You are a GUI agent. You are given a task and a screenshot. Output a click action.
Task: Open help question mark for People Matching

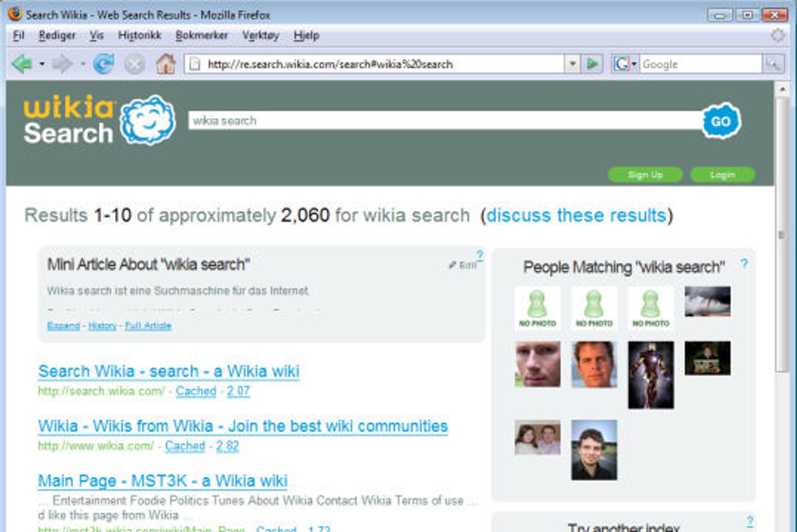(x=744, y=264)
